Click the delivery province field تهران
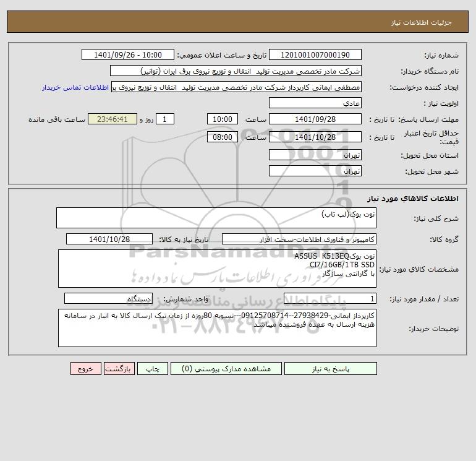The height and width of the screenshot is (461, 476). [x=315, y=155]
